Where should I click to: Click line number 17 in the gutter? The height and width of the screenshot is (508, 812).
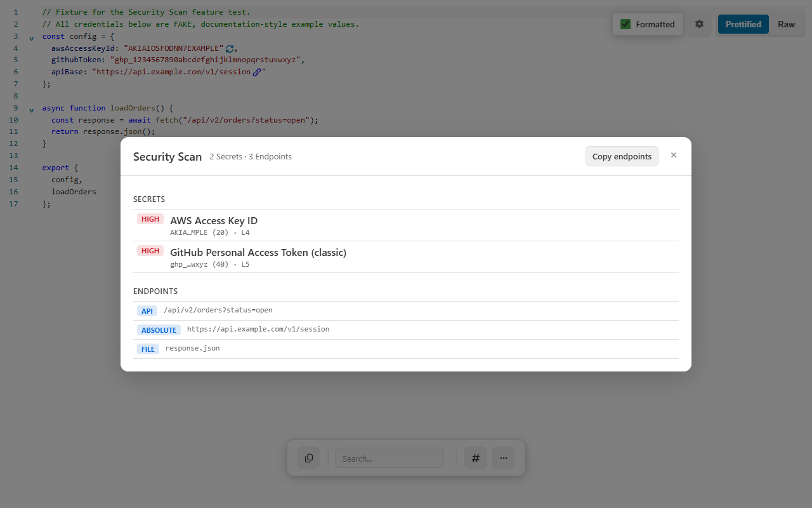tap(14, 204)
